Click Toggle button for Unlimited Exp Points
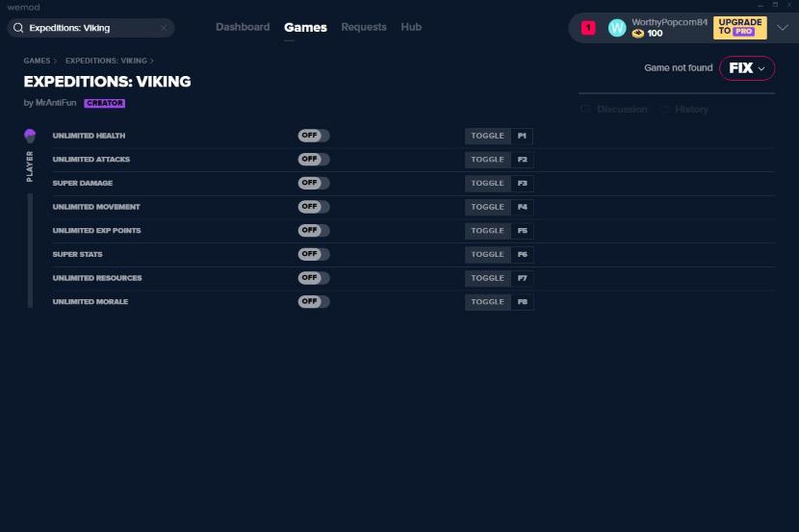 [x=488, y=231]
